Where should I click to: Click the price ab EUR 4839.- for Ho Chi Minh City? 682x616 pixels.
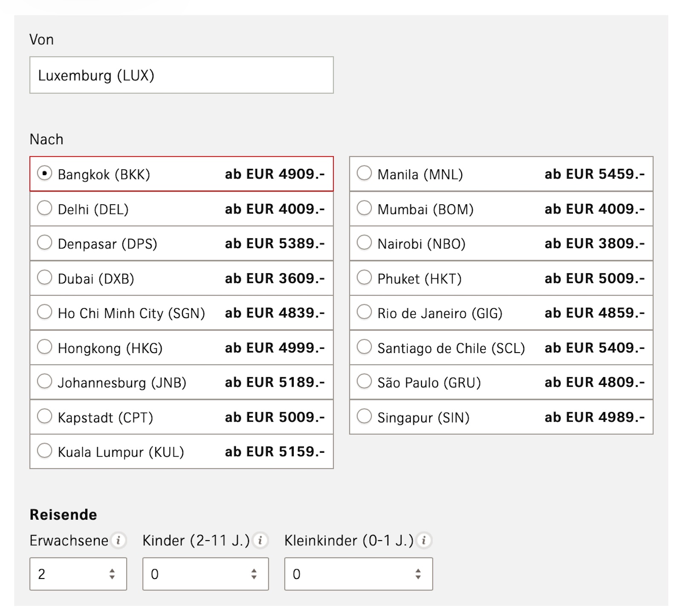tap(275, 313)
